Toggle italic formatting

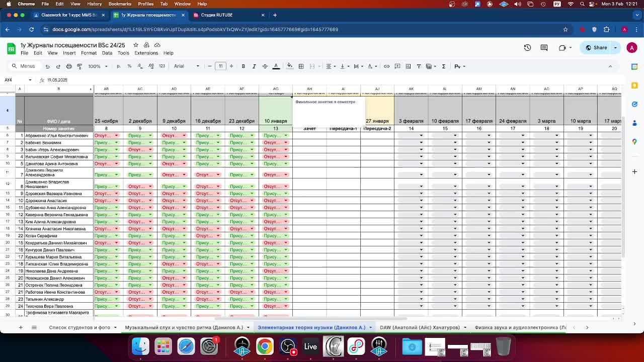click(x=254, y=66)
